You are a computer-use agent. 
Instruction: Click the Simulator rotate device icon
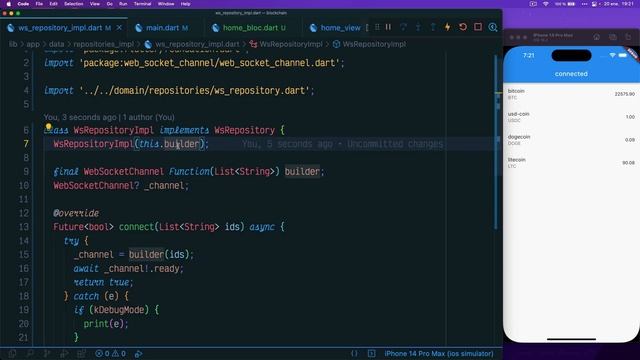tap(628, 37)
